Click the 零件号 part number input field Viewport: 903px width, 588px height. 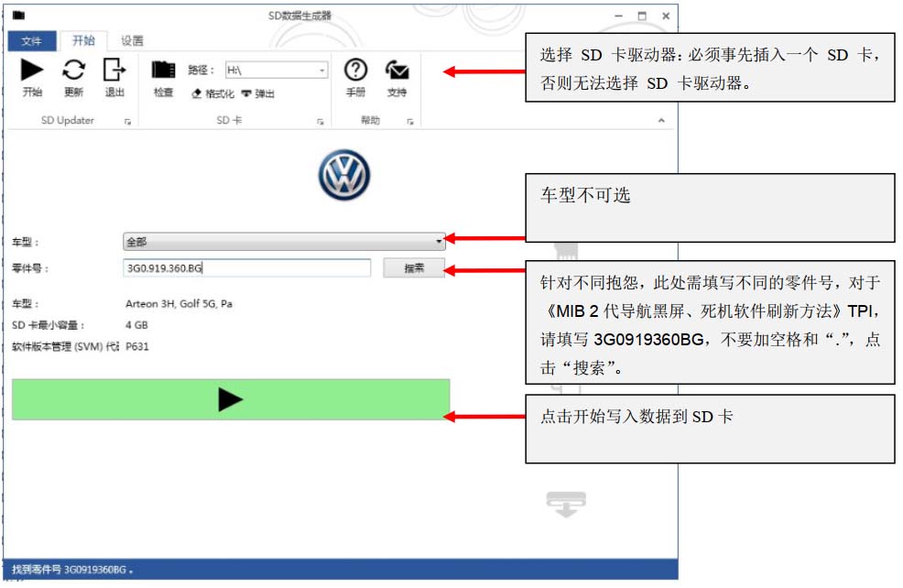(247, 267)
